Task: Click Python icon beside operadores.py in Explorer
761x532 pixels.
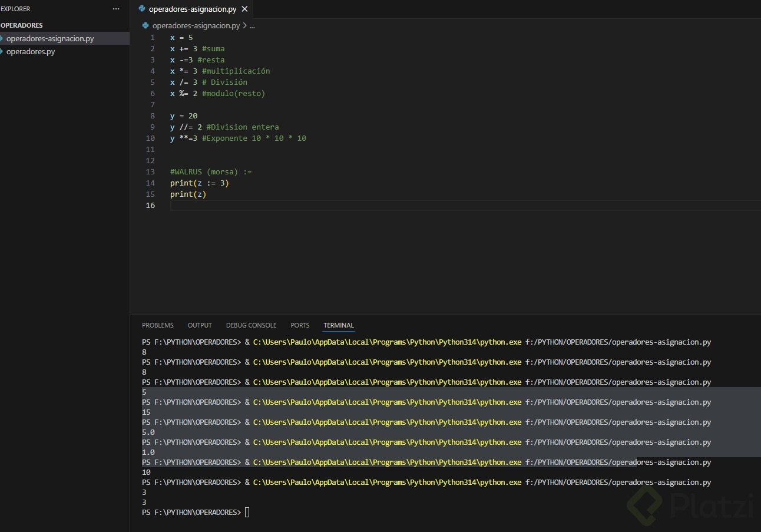Action: [2, 51]
